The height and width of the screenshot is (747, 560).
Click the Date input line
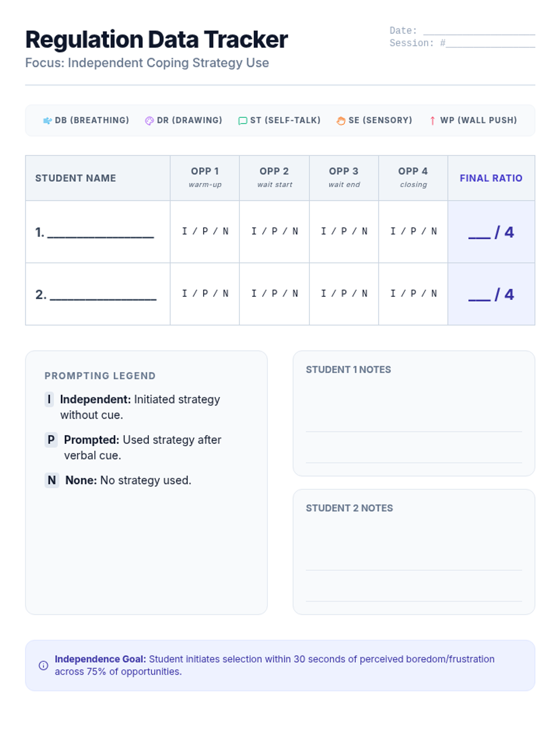[479, 31]
